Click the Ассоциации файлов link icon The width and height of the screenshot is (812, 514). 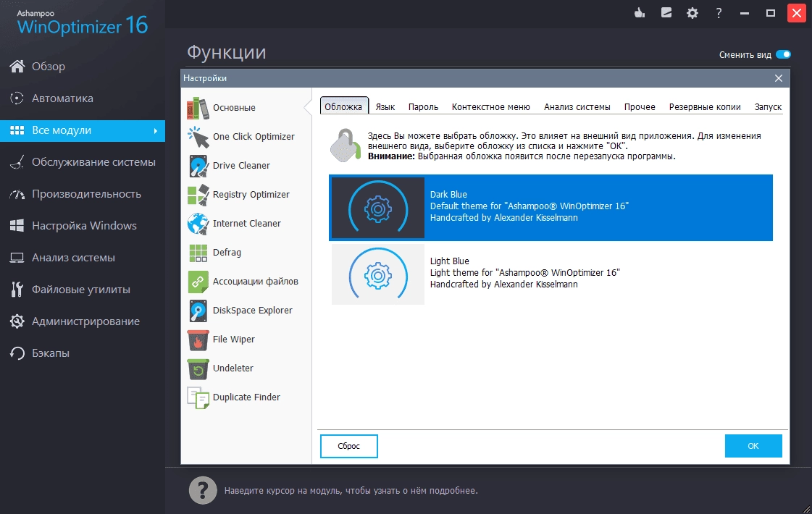[198, 282]
